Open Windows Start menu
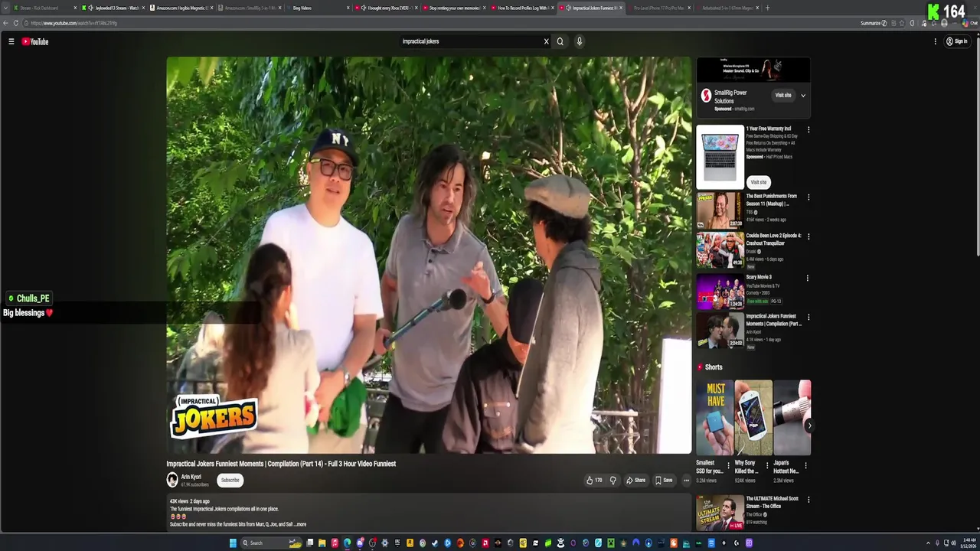Viewport: 980px width, 551px height. (x=233, y=543)
